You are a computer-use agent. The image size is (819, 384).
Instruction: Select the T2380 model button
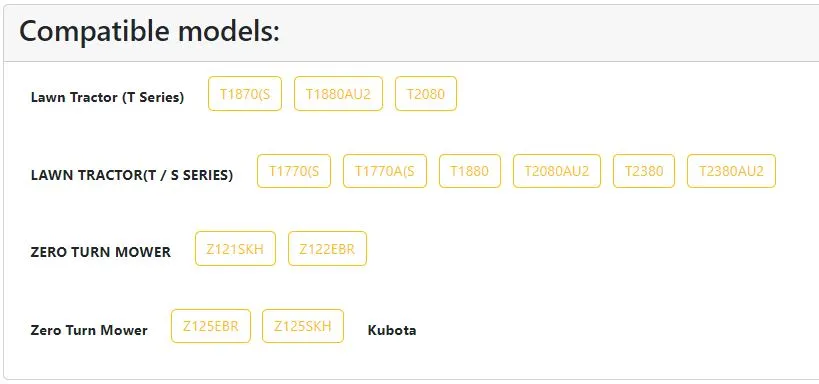point(644,171)
